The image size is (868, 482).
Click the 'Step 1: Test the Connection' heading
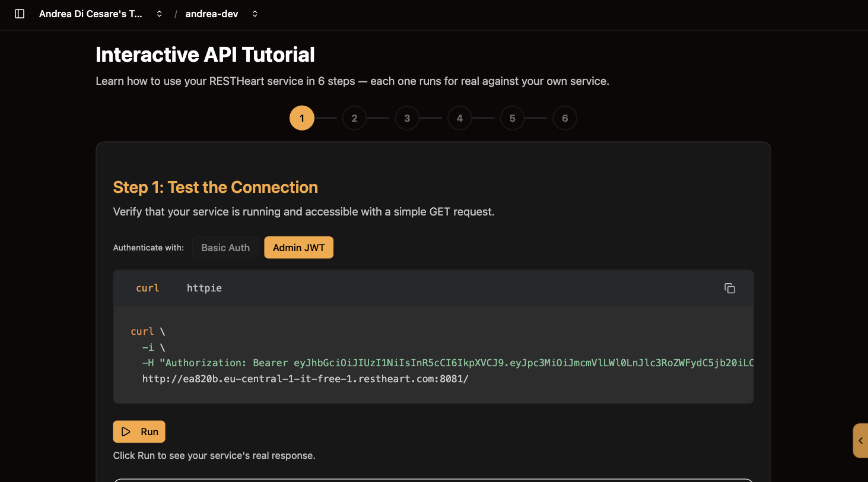coord(215,188)
